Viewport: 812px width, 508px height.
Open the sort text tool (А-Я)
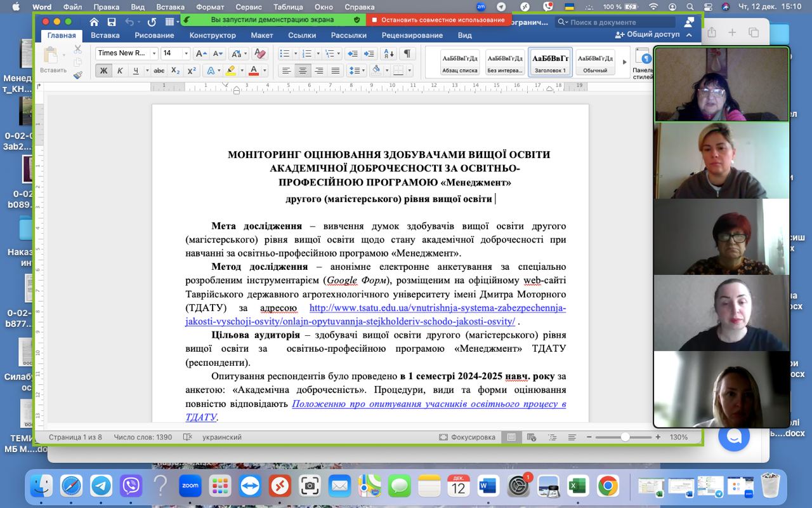388,53
